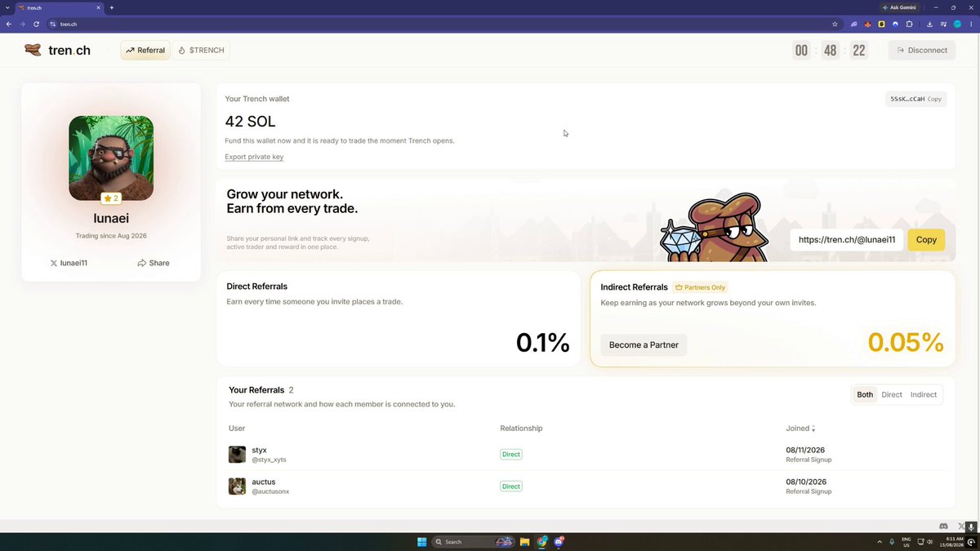The height and width of the screenshot is (551, 980).
Task: Select the Direct filter option
Action: (892, 394)
